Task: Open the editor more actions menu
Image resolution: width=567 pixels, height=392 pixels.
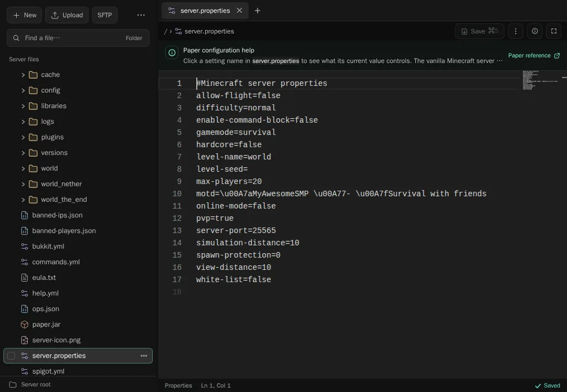Action: [516, 31]
